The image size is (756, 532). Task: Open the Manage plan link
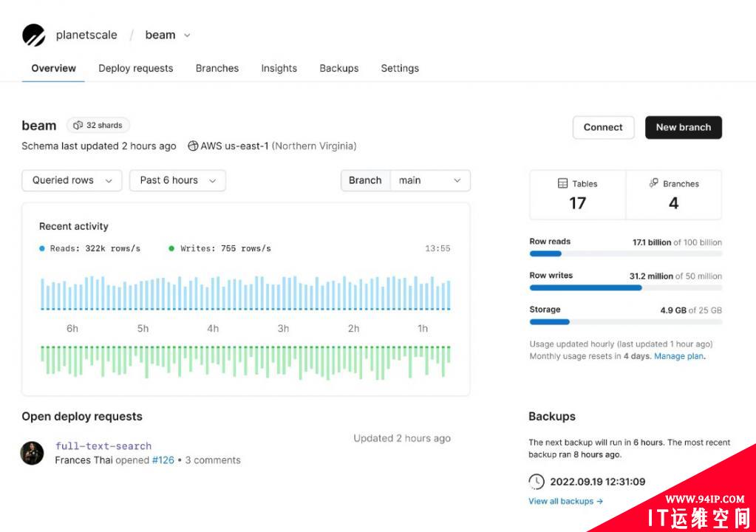click(x=679, y=356)
